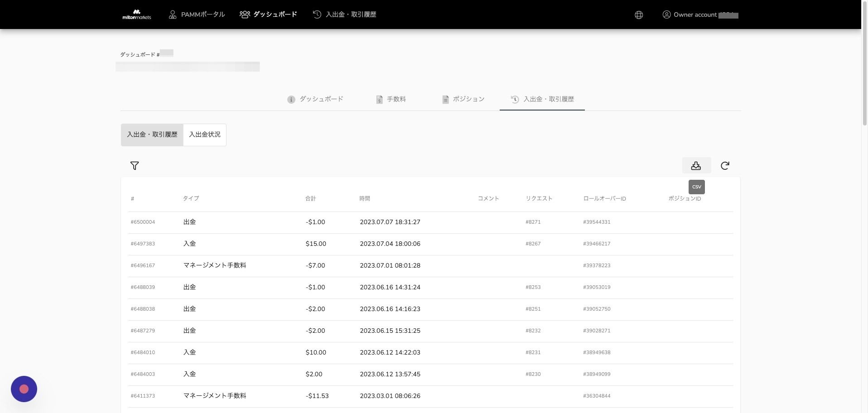The width and height of the screenshot is (868, 413).
Task: Click rollover ID #39378223
Action: (x=597, y=265)
